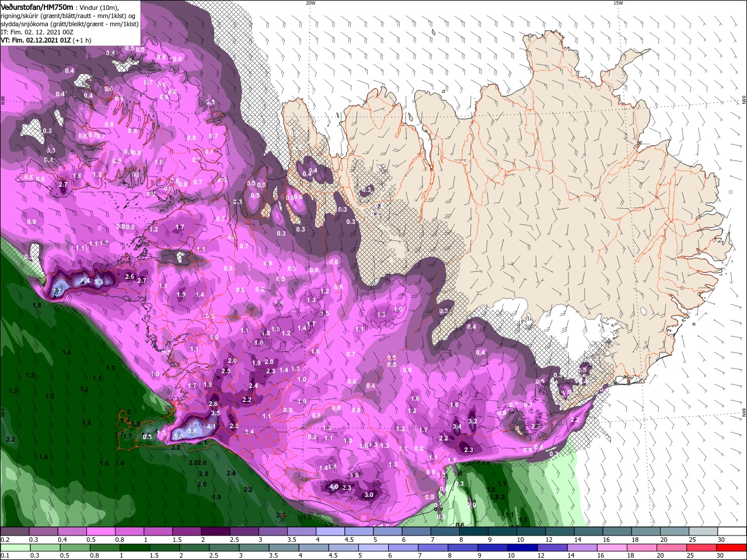The width and height of the screenshot is (747, 560).
Task: Click the 'IT: Fim. 02. 12. 2021 00Z' line
Action: tap(36, 32)
